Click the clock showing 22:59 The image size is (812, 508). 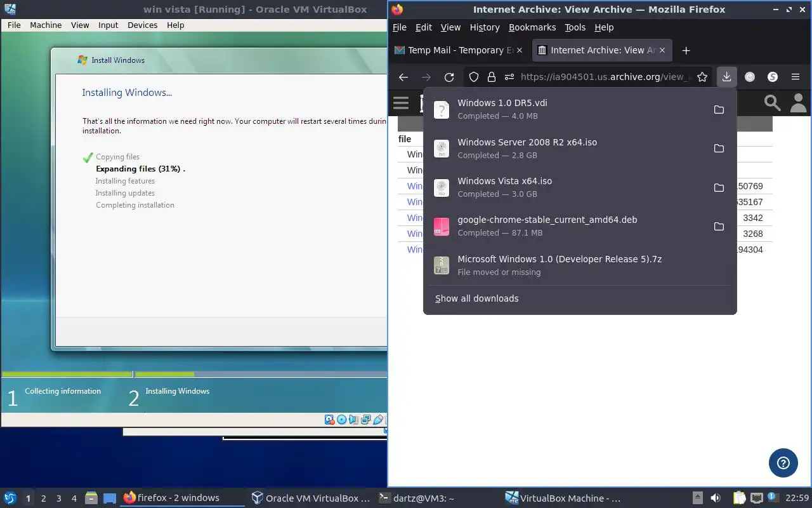click(797, 498)
